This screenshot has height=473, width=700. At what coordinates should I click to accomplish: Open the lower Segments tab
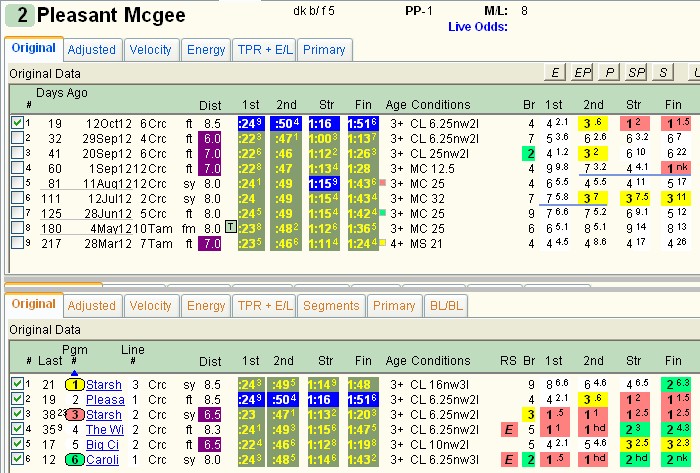[x=331, y=306]
